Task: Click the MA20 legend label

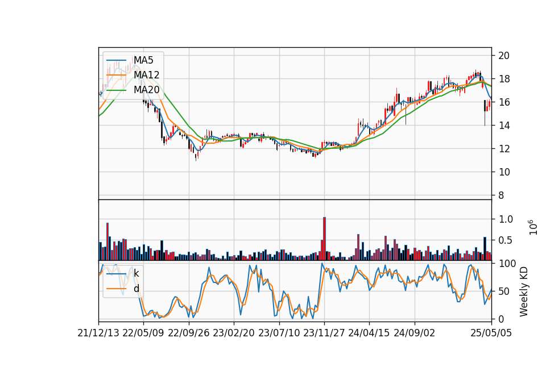Action: 146,90
